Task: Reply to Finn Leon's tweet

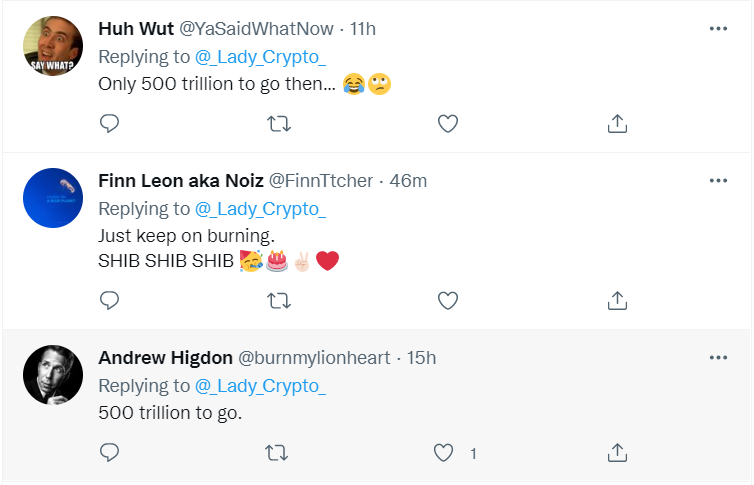Action: [111, 300]
